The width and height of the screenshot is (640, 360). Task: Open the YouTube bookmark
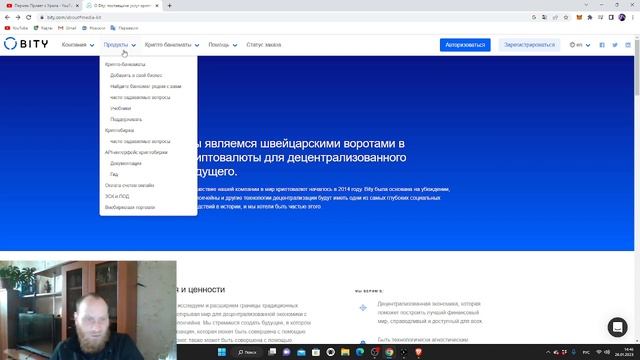coord(16,28)
